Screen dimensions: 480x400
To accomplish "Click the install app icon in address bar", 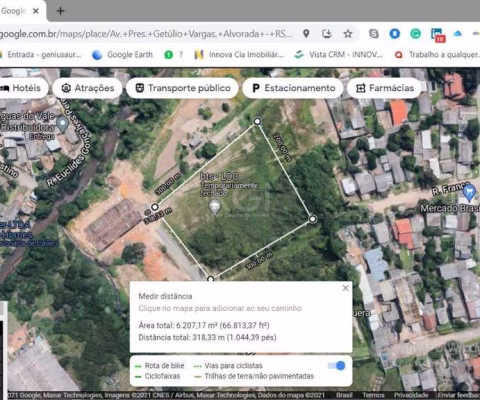I will tap(327, 33).
